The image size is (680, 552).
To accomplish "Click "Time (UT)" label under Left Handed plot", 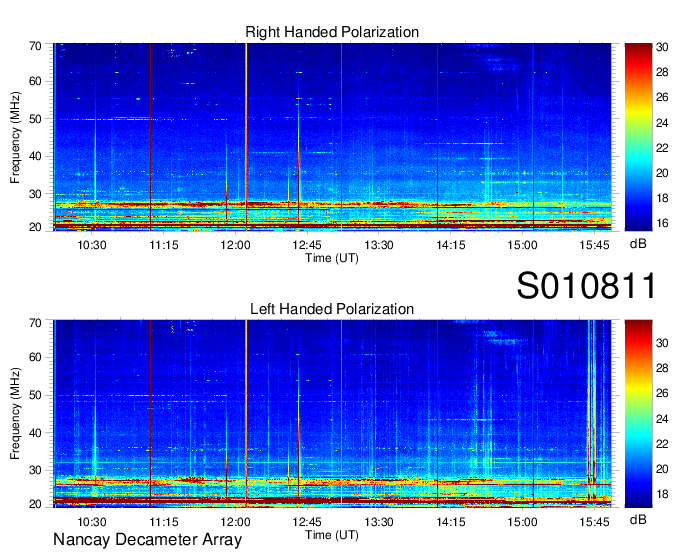I will (332, 535).
